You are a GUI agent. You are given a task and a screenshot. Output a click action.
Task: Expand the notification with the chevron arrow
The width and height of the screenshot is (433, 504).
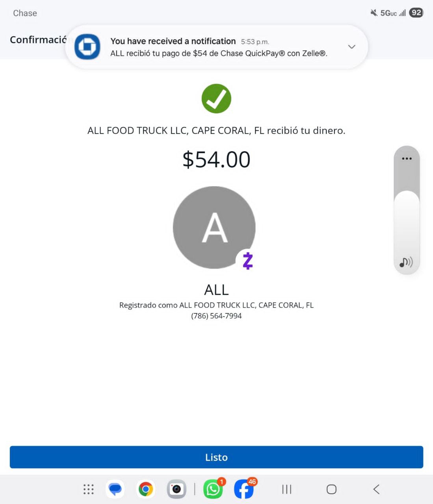pyautogui.click(x=351, y=47)
